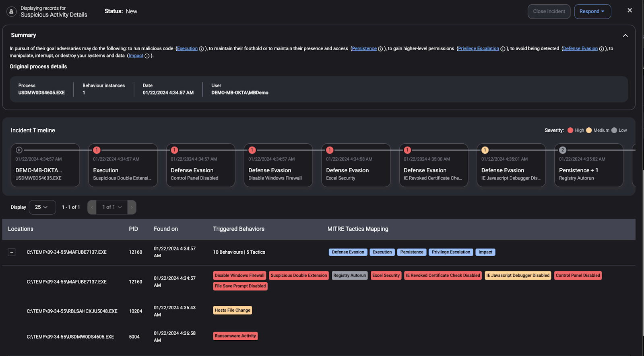
Task: Click PID 5004 cell
Action: pyautogui.click(x=134, y=337)
